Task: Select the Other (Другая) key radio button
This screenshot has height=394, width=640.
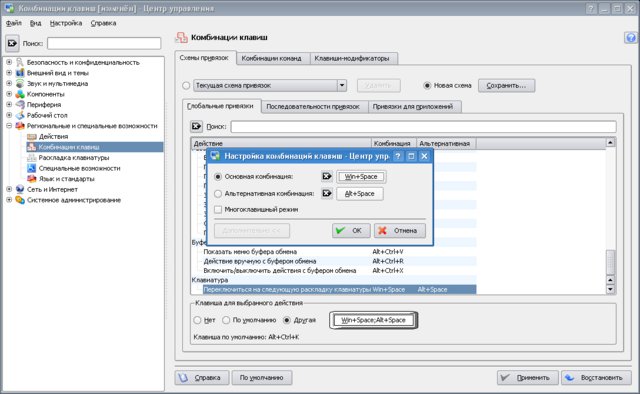Action: coord(287,320)
